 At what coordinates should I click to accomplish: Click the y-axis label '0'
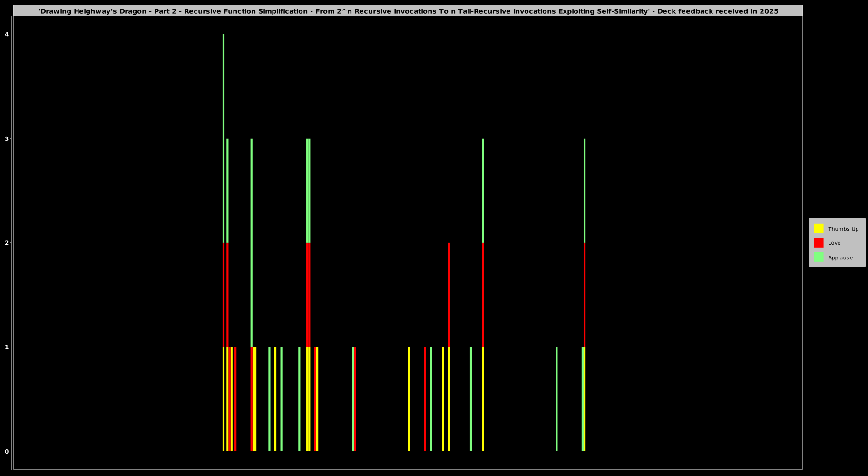(7, 451)
